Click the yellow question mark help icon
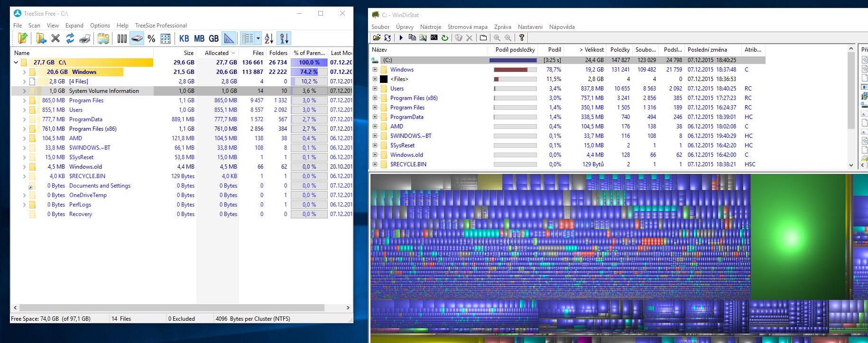Screen dimensions: 868x343 click(522, 38)
